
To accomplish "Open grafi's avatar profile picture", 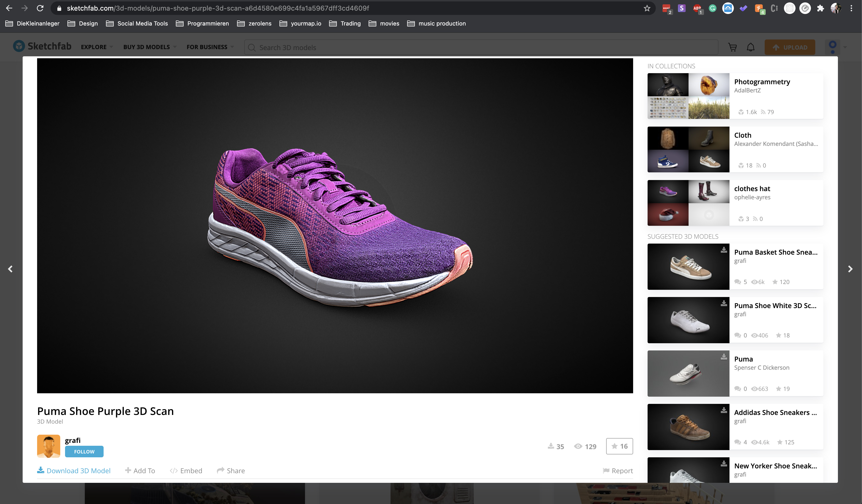I will [x=49, y=446].
